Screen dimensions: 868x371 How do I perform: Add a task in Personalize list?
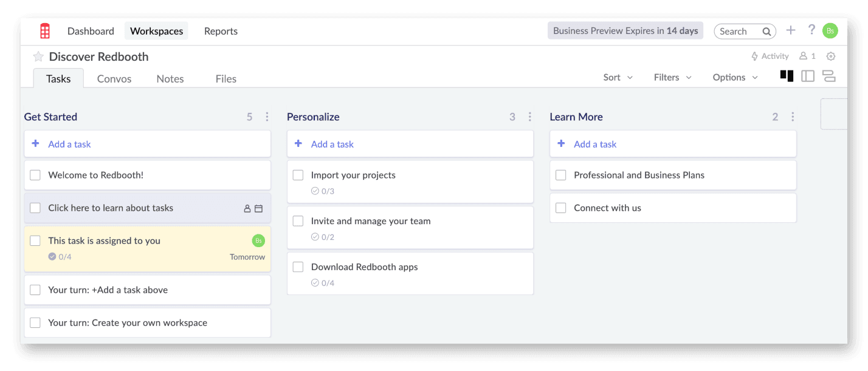(x=410, y=144)
